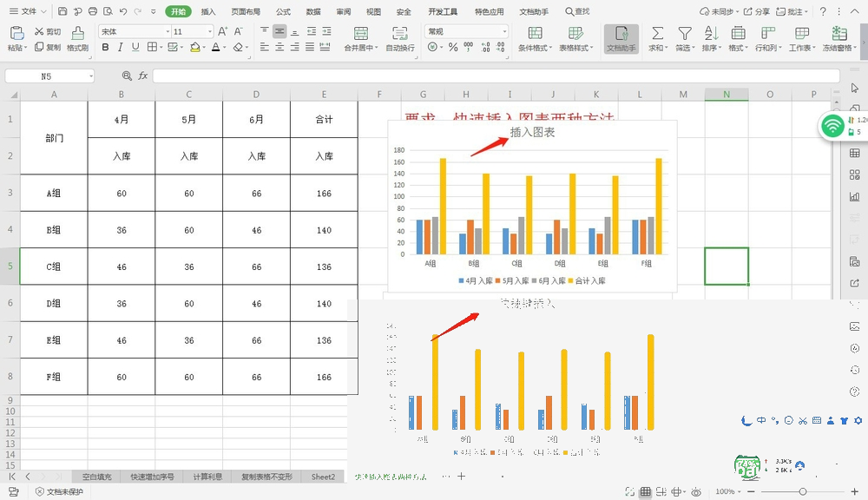Viewport: 868px width, 500px height.
Task: Apply percent style with the % icon
Action: tap(453, 47)
